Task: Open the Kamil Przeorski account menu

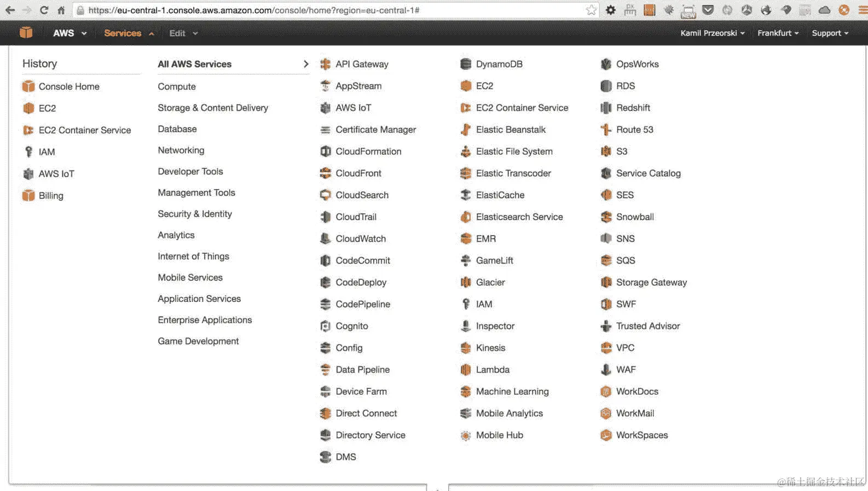Action: point(713,33)
